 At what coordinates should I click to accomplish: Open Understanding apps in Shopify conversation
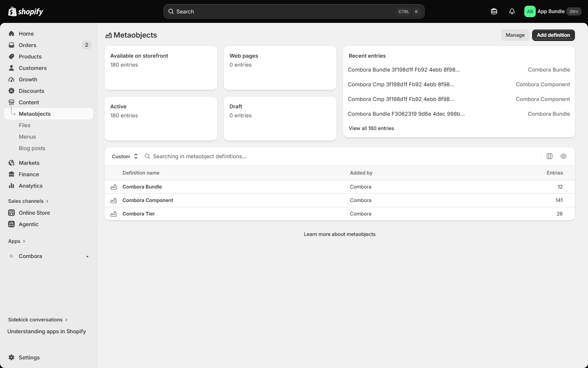47,331
